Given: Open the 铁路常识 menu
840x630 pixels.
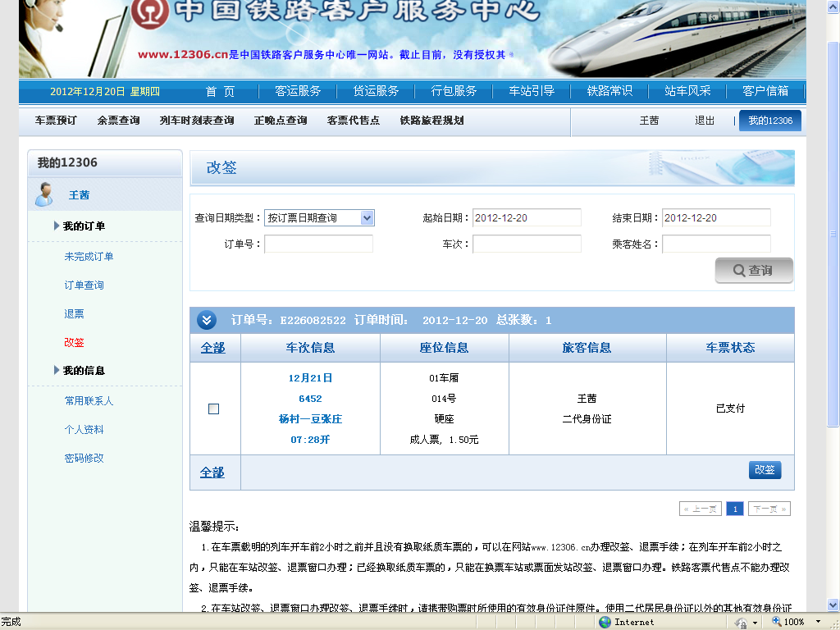Looking at the screenshot, I should 609,91.
